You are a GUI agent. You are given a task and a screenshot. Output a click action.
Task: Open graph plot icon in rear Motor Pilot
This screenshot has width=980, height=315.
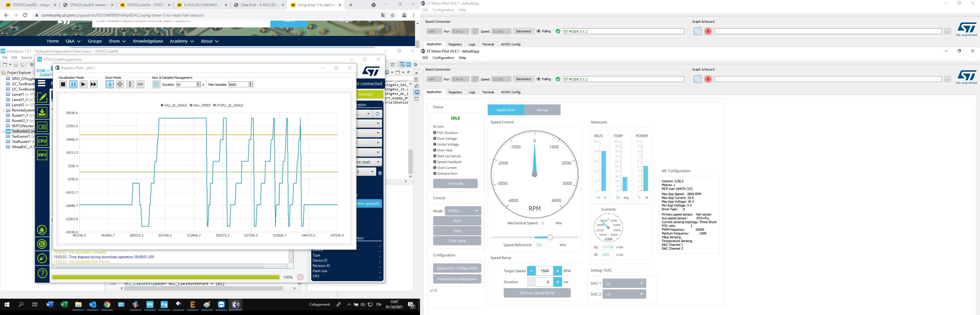[x=697, y=31]
